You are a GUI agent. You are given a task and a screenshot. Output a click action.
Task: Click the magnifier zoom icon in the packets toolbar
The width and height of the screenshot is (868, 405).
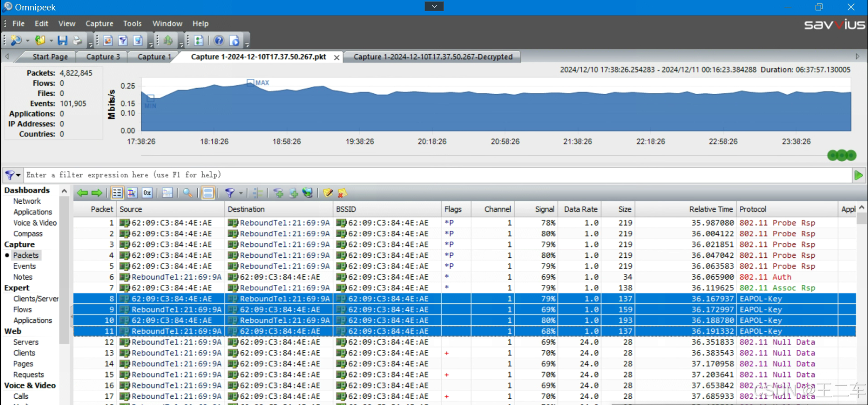pyautogui.click(x=188, y=193)
